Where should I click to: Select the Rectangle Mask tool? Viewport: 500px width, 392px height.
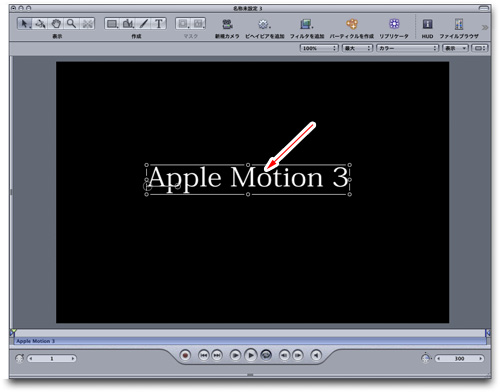[x=183, y=24]
